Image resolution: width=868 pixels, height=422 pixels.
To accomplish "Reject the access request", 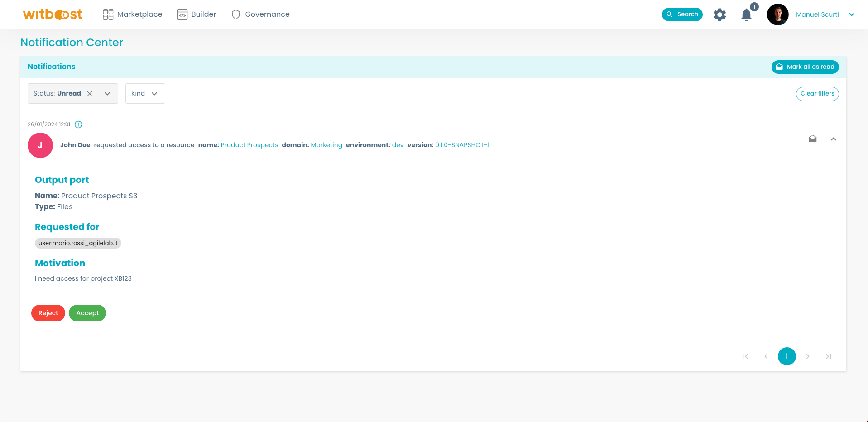I will pyautogui.click(x=48, y=313).
